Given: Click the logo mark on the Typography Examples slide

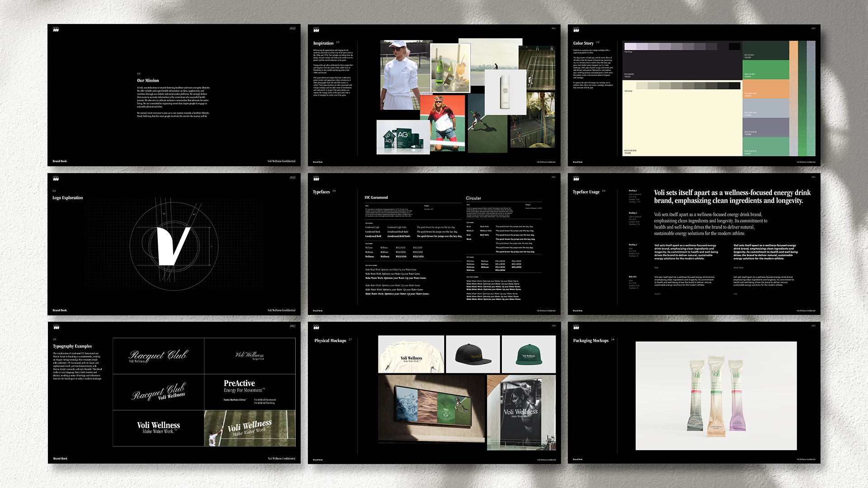Looking at the screenshot, I should [56, 327].
